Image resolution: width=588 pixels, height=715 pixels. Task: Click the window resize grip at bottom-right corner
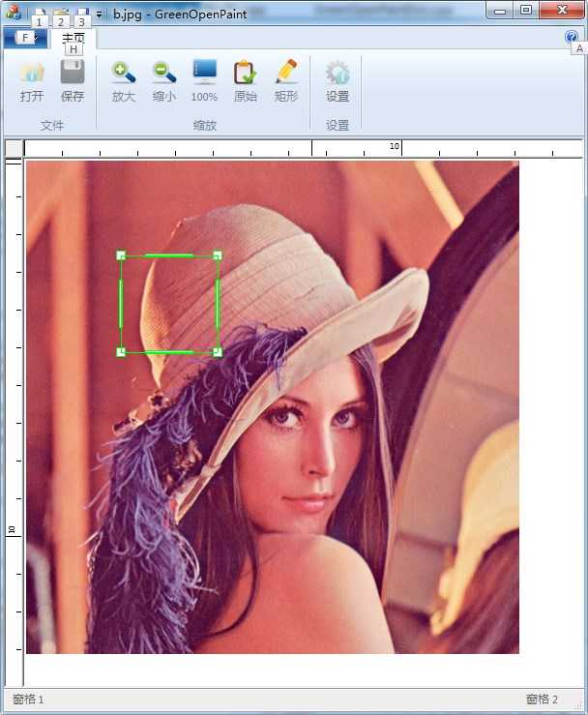[x=579, y=706]
